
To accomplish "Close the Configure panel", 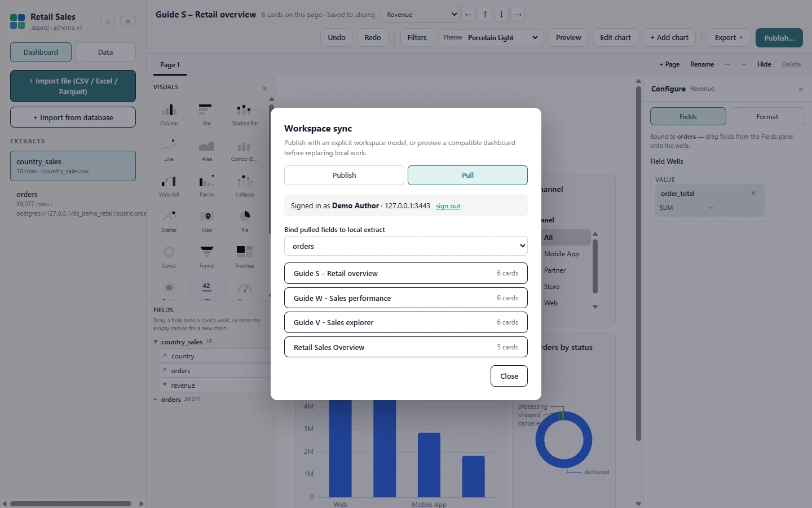I will point(801,90).
